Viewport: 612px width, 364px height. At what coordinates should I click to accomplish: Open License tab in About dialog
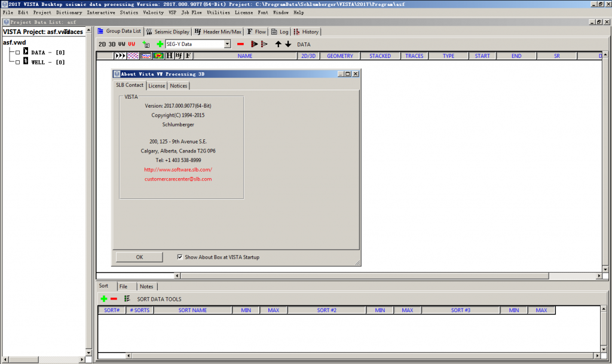point(157,86)
